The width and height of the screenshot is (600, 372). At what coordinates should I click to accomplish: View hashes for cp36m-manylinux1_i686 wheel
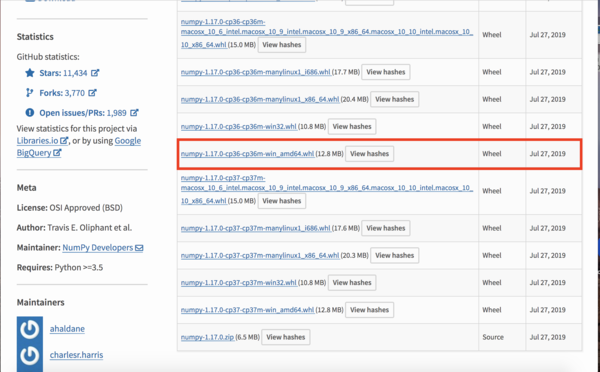(x=386, y=72)
